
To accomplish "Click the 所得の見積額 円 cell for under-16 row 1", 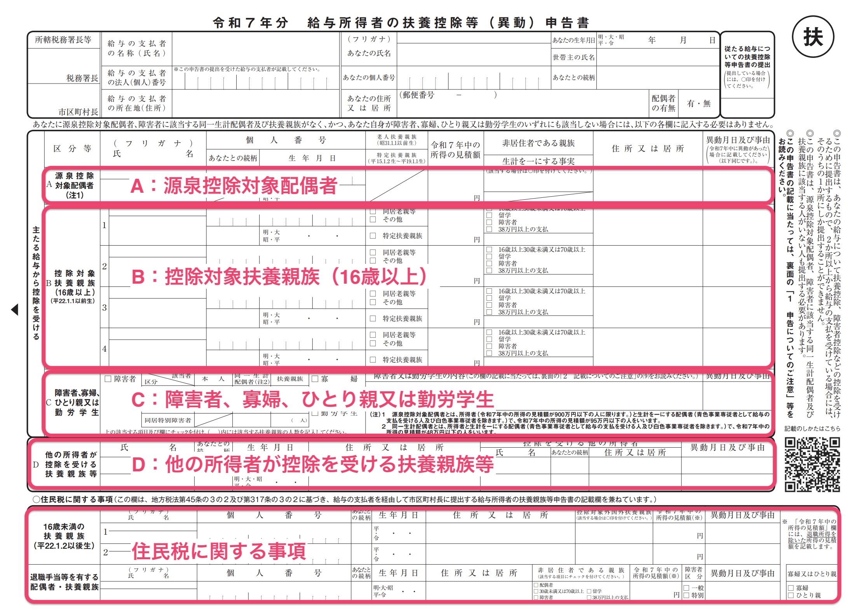I will (679, 533).
